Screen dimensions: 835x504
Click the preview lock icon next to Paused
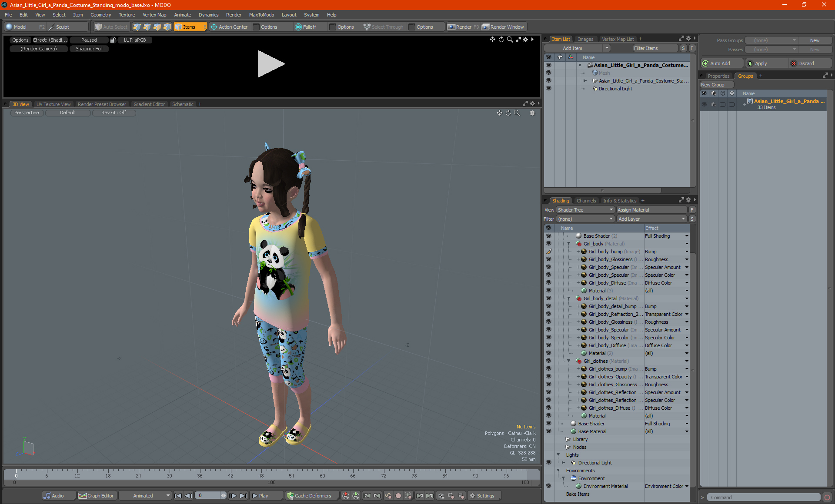(x=113, y=40)
